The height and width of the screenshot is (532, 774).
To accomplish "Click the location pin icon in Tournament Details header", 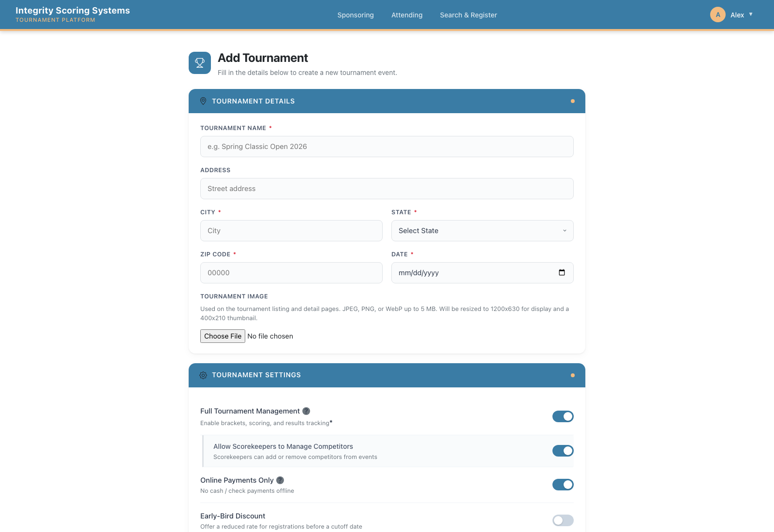I will click(x=203, y=101).
